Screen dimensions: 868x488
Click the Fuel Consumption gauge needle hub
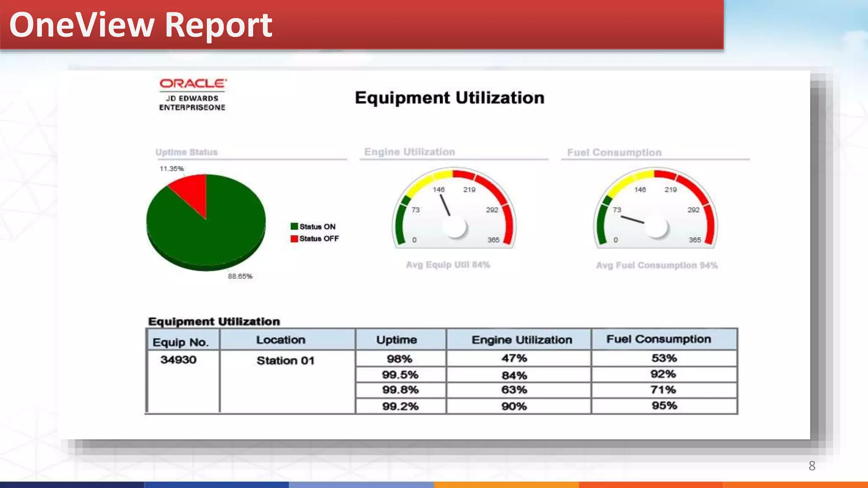pos(656,227)
